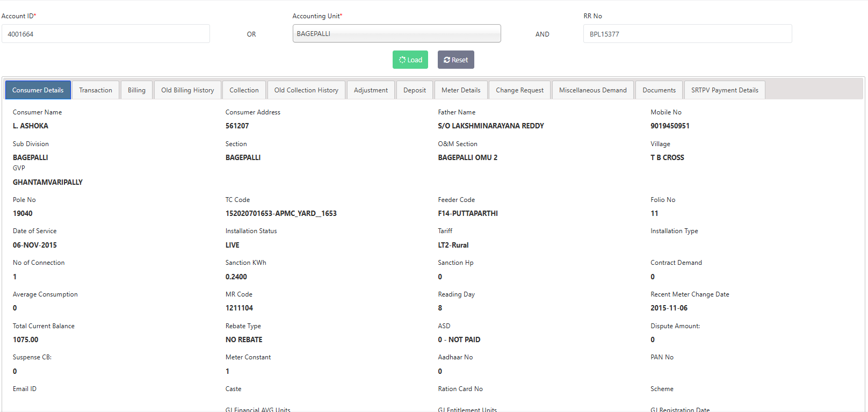Open the Old Collection History tab
This screenshot has width=868, height=412.
(306, 90)
